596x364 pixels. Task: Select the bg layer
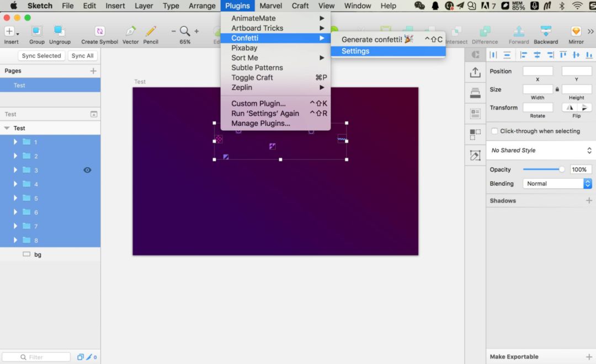tap(50, 255)
